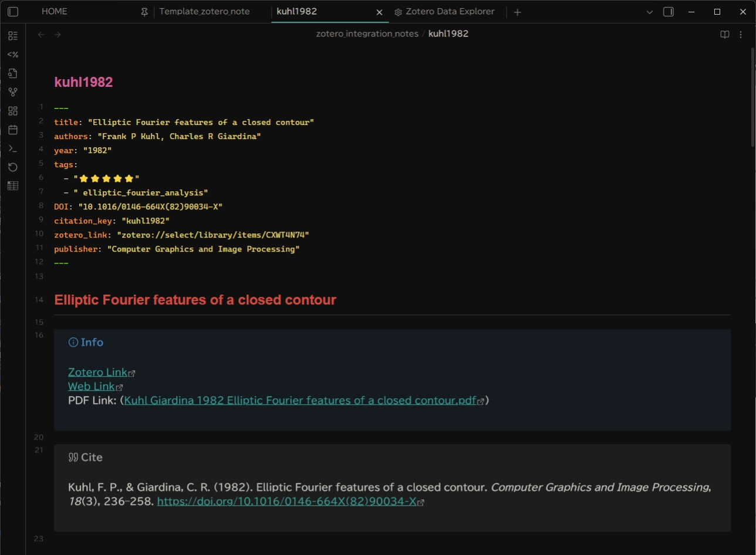Switch to the Zotero Data Explorer tab
Screen dimensions: 756x555
(450, 12)
